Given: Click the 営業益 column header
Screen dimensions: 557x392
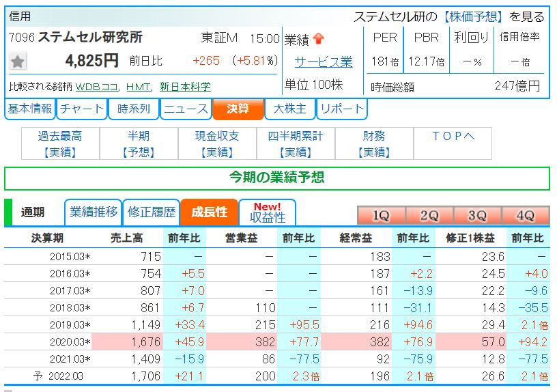Looking at the screenshot, I should click(x=241, y=238).
